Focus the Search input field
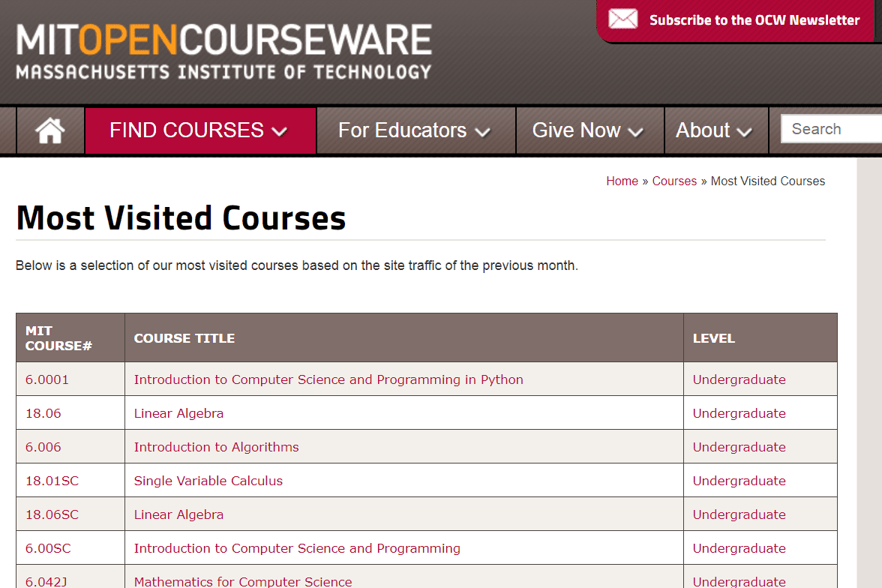The width and height of the screenshot is (882, 588). coord(831,129)
